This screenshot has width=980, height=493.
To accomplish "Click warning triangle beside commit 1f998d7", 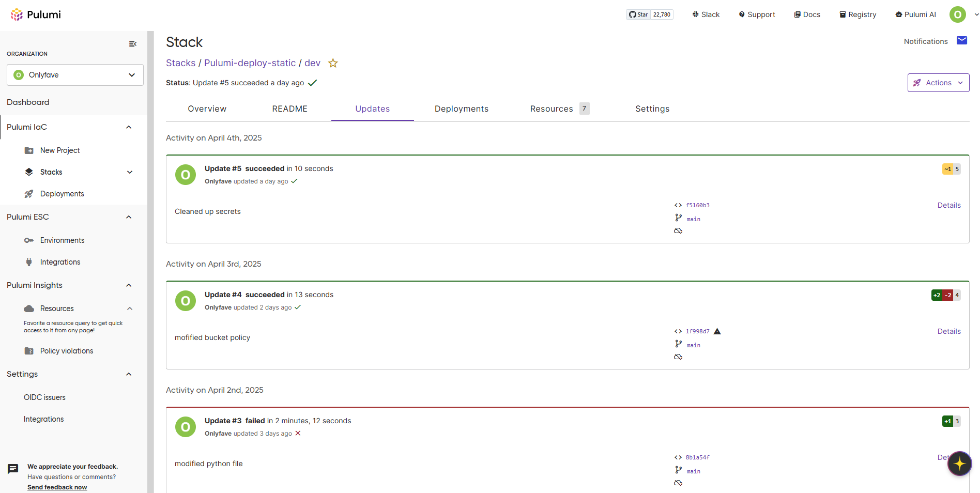I will click(717, 331).
